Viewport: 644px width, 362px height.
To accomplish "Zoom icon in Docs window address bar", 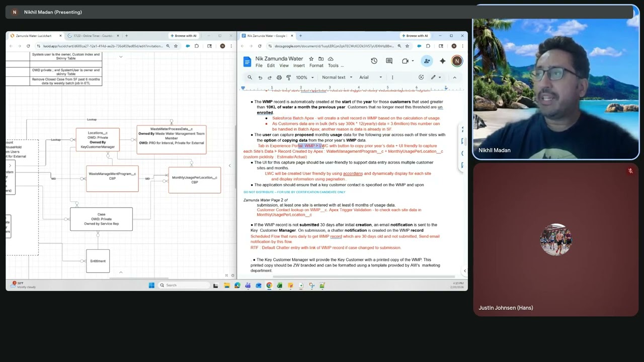I will [399, 46].
